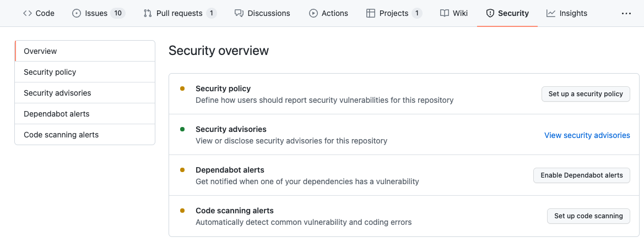This screenshot has width=644, height=243.
Task: Click the Actions play icon
Action: (313, 13)
